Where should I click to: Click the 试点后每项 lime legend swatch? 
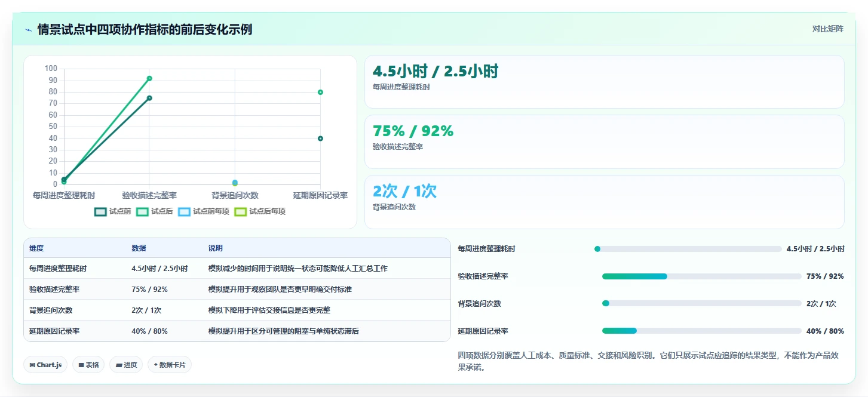point(240,211)
